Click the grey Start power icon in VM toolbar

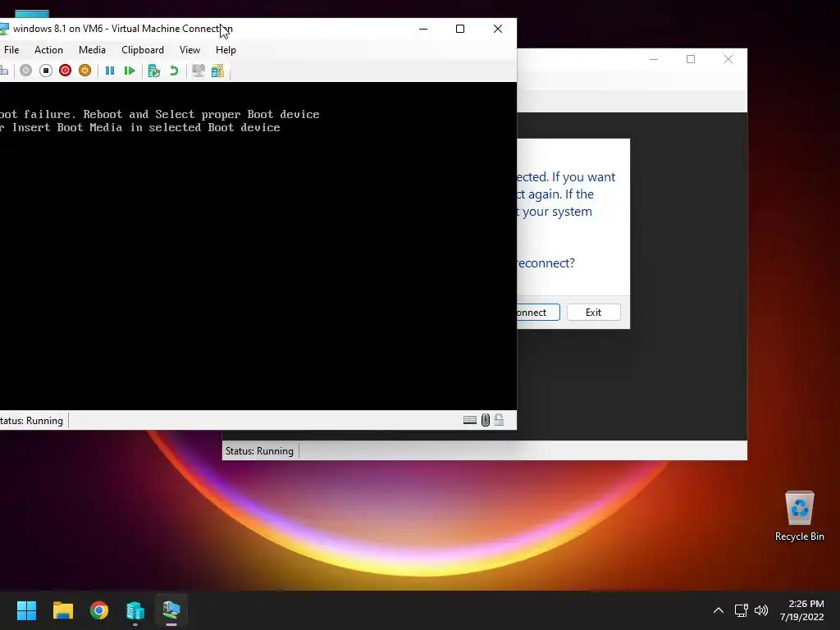pos(25,71)
